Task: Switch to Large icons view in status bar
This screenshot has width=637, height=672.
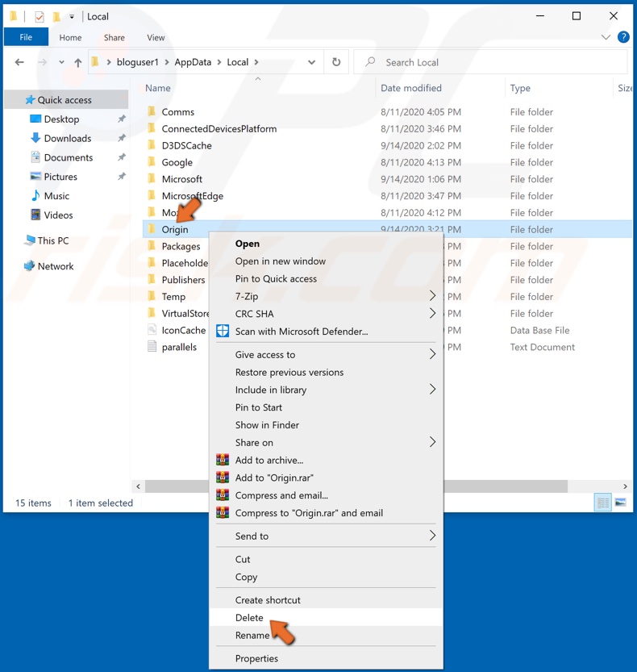Action: coord(620,503)
